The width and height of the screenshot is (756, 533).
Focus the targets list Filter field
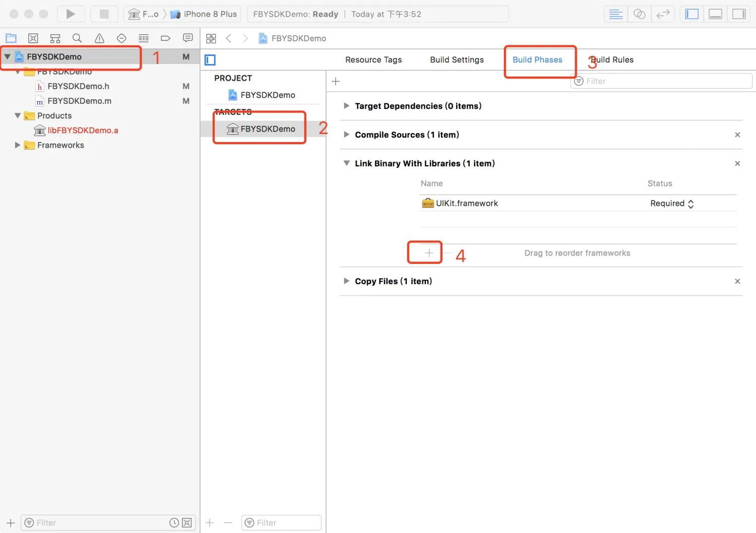click(281, 523)
